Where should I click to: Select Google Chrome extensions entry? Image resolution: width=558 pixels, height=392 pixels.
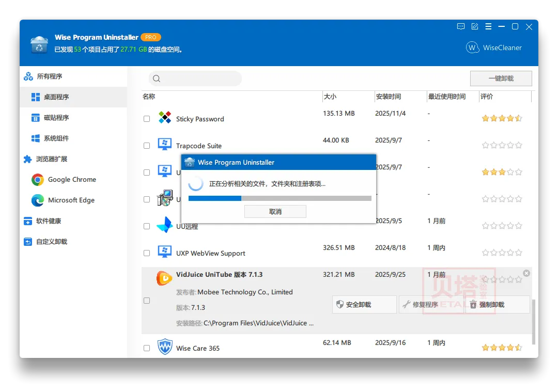click(x=73, y=180)
